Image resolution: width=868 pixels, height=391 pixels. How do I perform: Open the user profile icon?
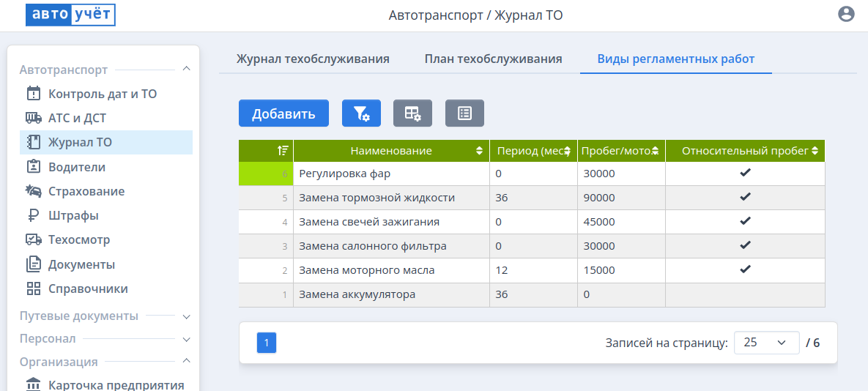coord(846,14)
